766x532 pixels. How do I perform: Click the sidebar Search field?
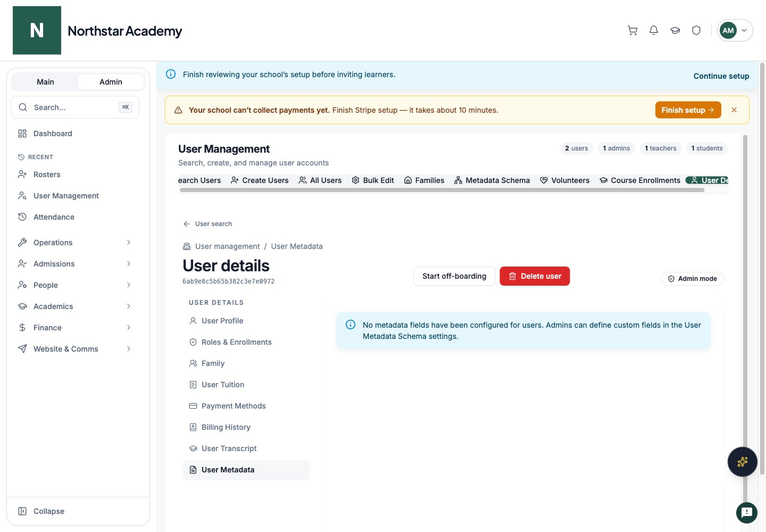tap(75, 107)
